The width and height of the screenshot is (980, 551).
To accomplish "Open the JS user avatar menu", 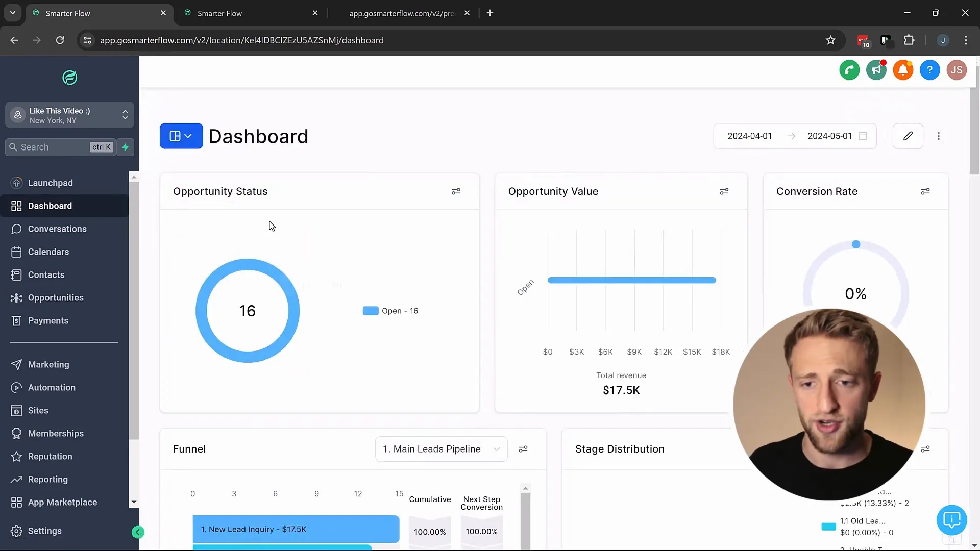I will tap(957, 70).
